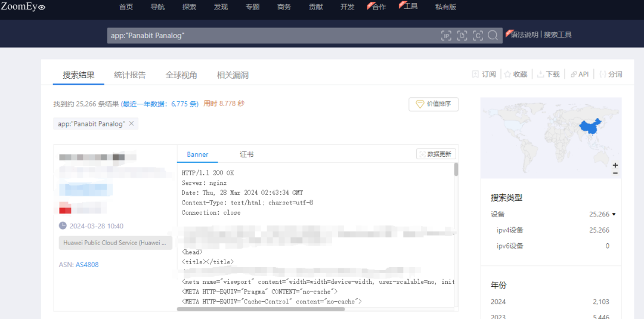
Task: Remove the app:"Panabit Panalog" filter tag
Action: [131, 123]
